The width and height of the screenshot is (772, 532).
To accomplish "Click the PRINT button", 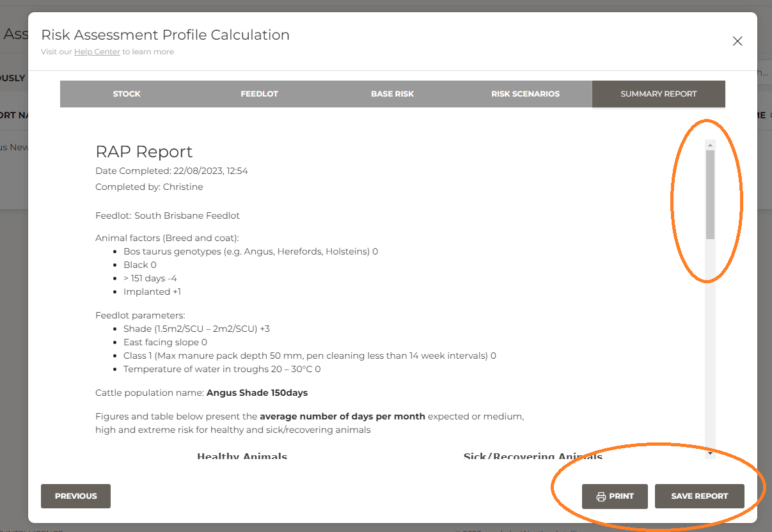I will coord(615,496).
